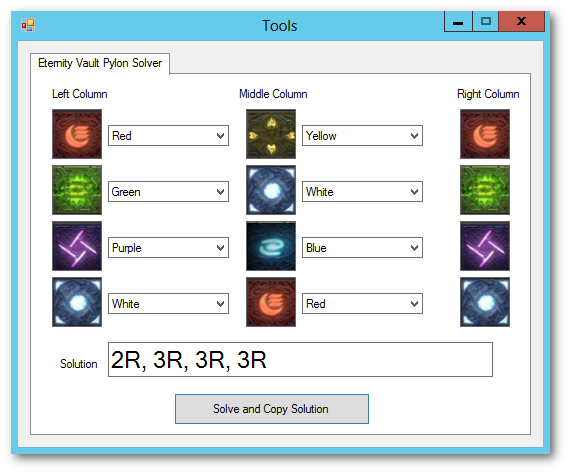This screenshot has width=569, height=473.
Task: Click the red crescent icon in Left Column
Action: click(77, 134)
